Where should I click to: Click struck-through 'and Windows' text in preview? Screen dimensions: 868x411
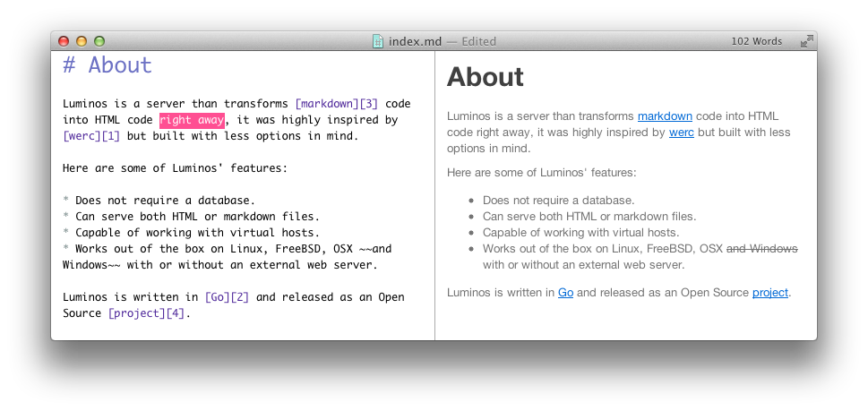pyautogui.click(x=761, y=249)
